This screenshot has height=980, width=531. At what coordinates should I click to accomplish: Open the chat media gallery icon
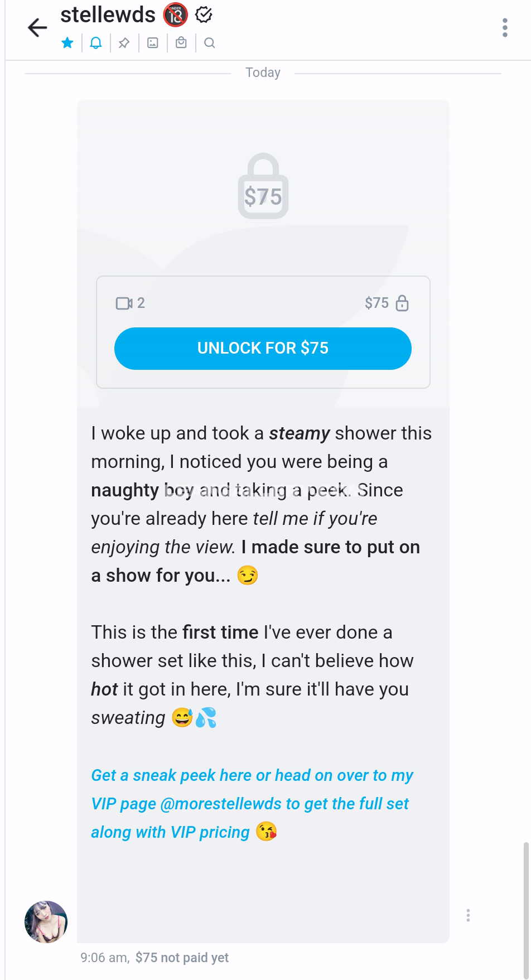tap(153, 43)
